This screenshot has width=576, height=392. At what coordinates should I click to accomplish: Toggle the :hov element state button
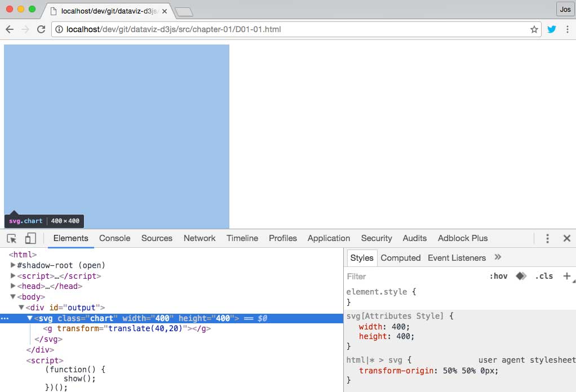pyautogui.click(x=498, y=277)
